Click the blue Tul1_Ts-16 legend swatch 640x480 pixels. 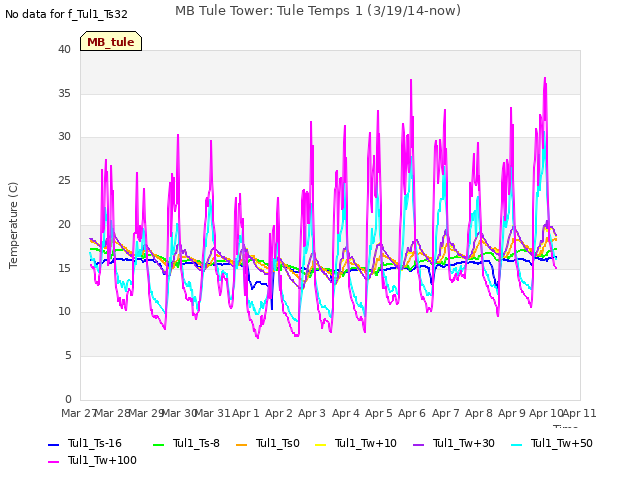point(53,444)
